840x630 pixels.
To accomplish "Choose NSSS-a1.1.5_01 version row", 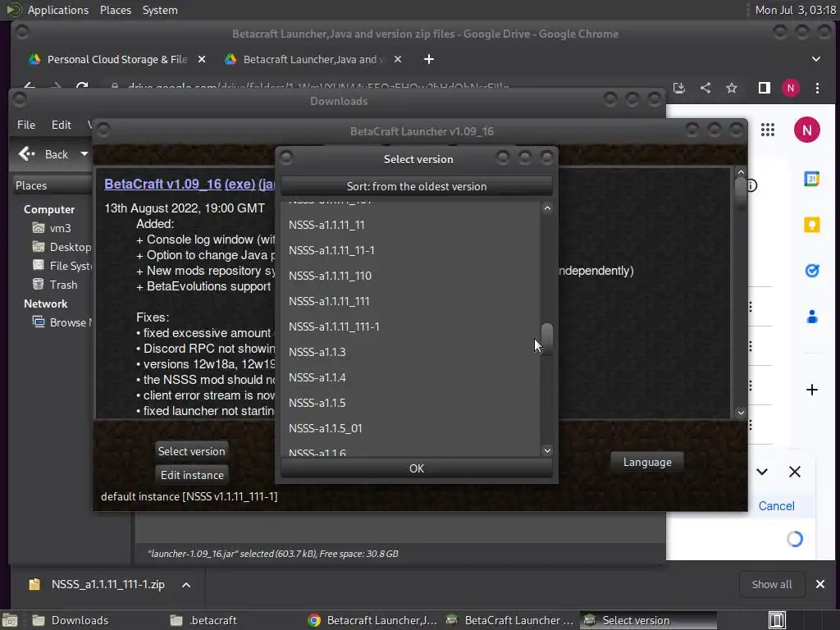I will point(410,428).
